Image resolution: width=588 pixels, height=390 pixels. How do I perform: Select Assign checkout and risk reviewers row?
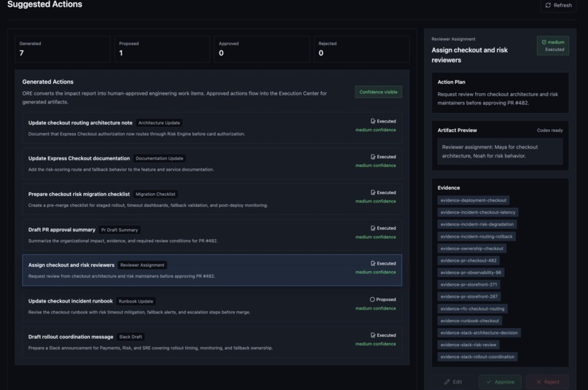pyautogui.click(x=212, y=270)
